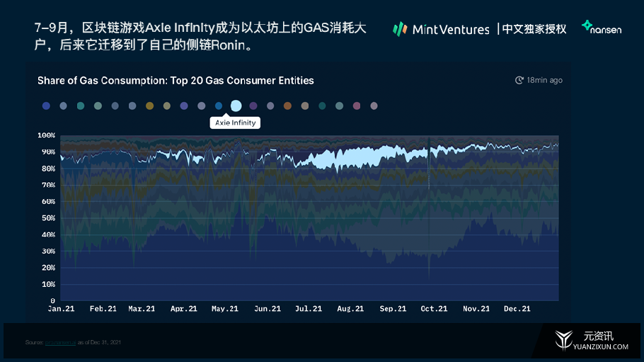This screenshot has width=644, height=362.
Task: Click the 'Jul.21' x-axis label
Action: [309, 309]
